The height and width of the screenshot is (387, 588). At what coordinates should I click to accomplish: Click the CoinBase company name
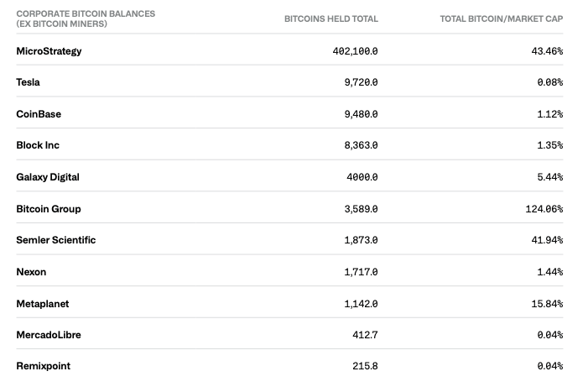[39, 114]
